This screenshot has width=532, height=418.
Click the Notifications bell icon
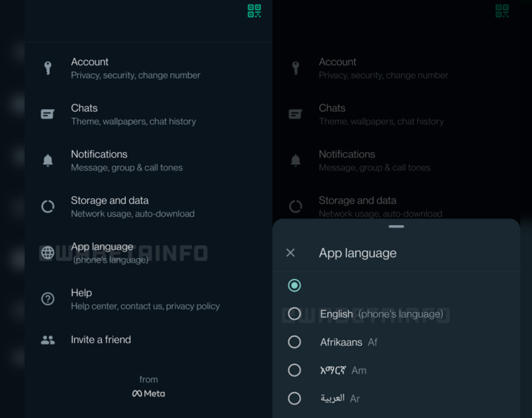click(x=47, y=160)
